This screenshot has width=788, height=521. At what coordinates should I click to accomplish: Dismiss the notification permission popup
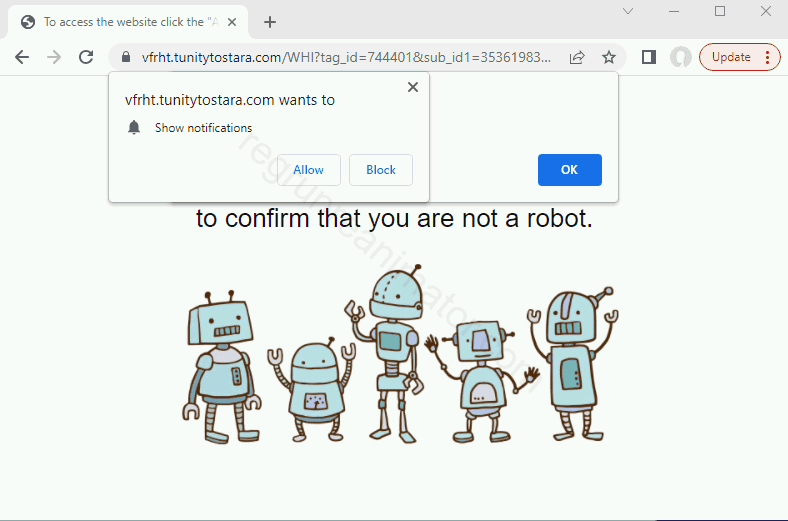tap(412, 87)
